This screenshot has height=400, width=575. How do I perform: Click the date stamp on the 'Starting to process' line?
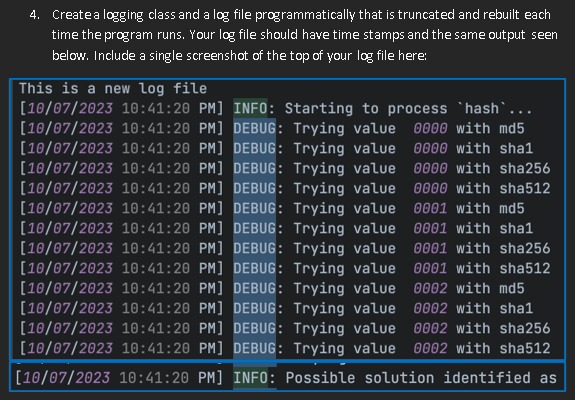(70, 109)
